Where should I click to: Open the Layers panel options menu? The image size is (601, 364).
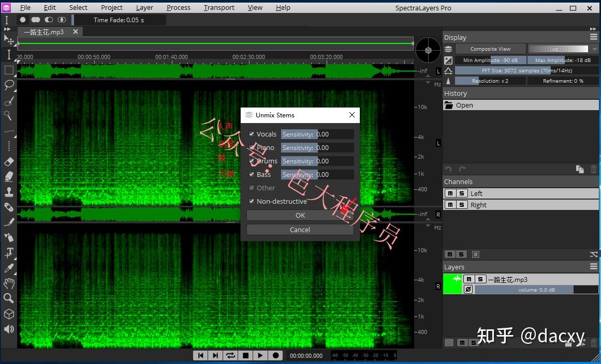click(594, 267)
